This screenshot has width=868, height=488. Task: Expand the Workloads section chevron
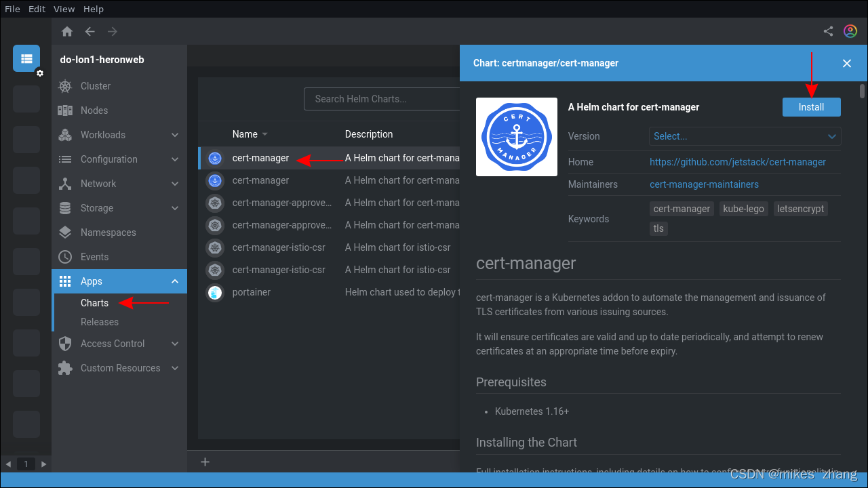175,135
